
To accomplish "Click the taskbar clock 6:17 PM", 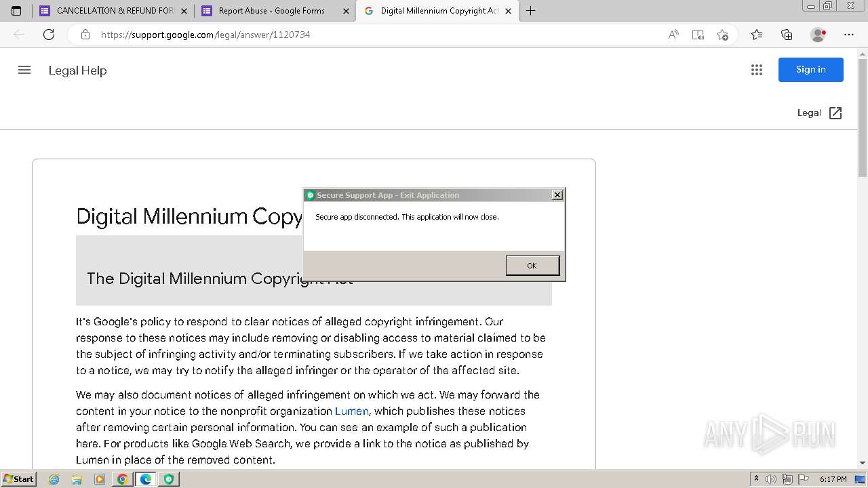I will pyautogui.click(x=833, y=479).
